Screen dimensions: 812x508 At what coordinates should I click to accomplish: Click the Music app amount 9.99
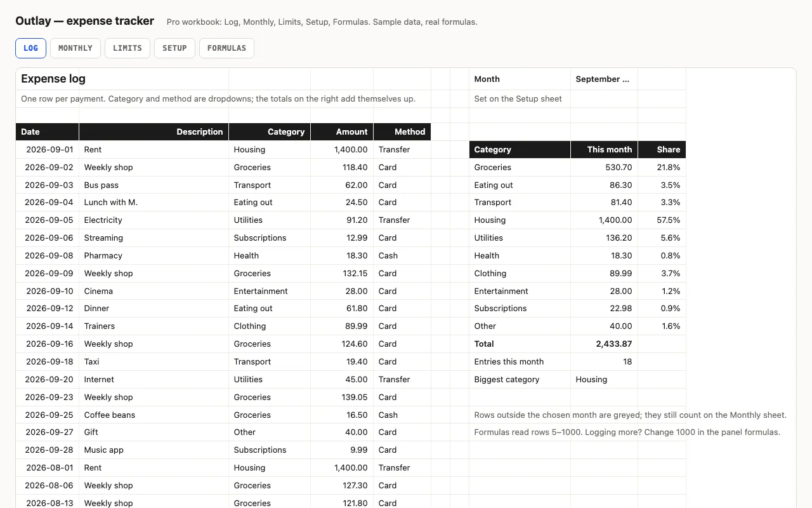point(342,450)
